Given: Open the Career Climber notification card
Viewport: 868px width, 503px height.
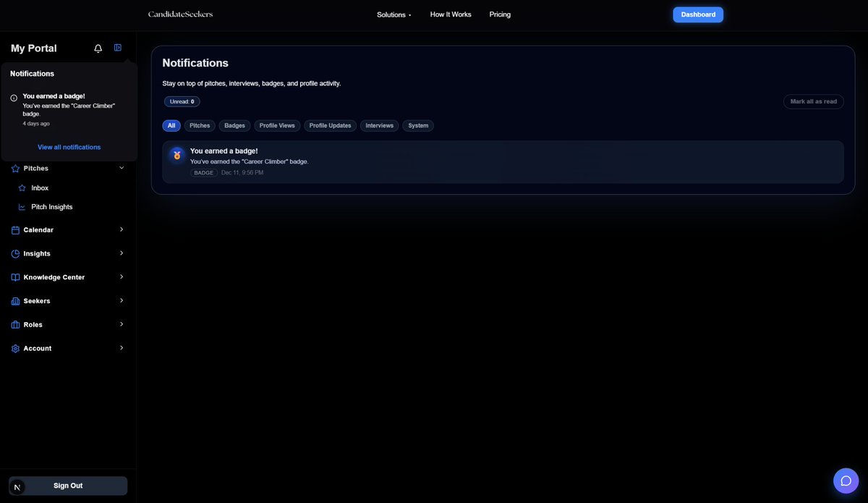Looking at the screenshot, I should tap(503, 162).
